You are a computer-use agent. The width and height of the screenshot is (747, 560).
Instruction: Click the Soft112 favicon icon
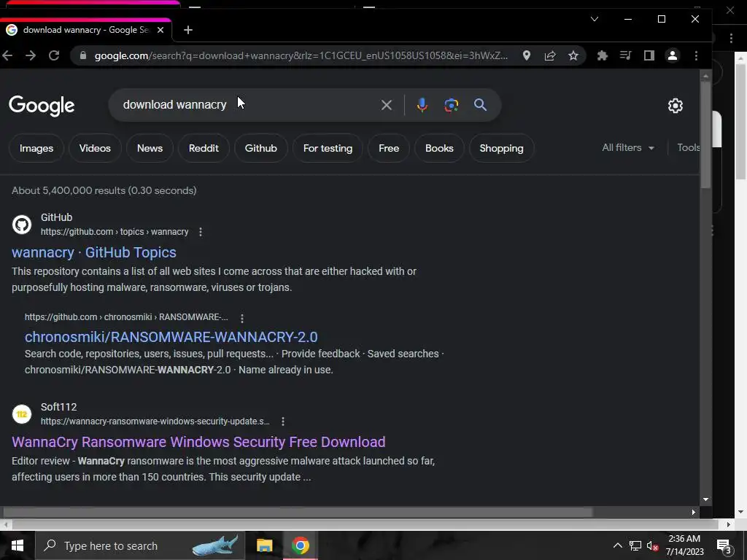(21, 414)
